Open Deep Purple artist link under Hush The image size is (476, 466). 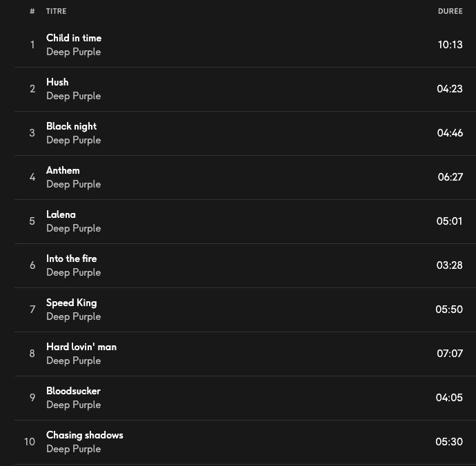73,96
